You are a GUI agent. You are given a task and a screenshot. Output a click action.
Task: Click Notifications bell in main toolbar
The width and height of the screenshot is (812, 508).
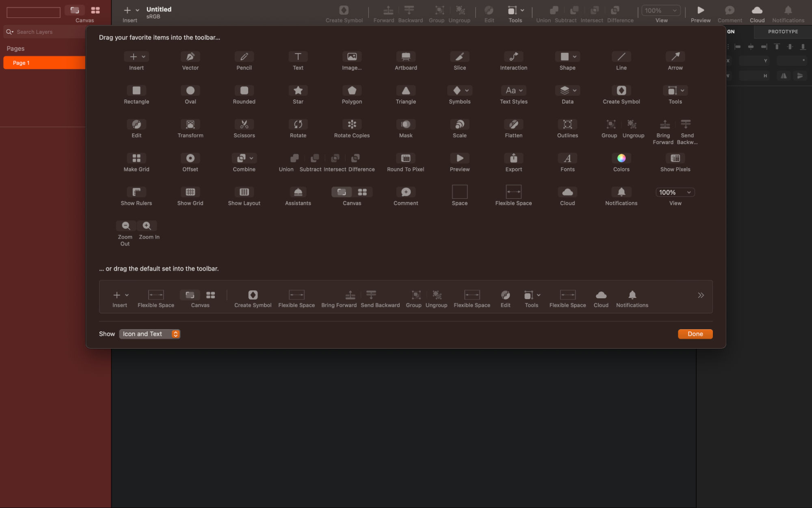788,10
